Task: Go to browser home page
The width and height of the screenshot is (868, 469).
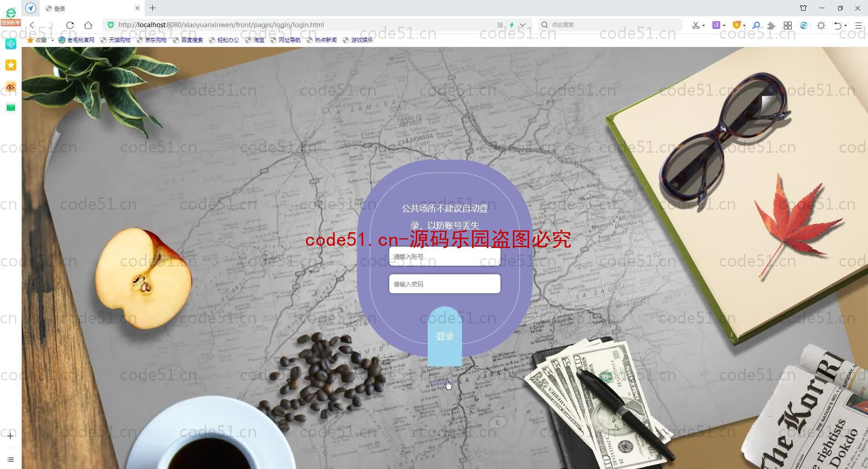Action: (88, 25)
